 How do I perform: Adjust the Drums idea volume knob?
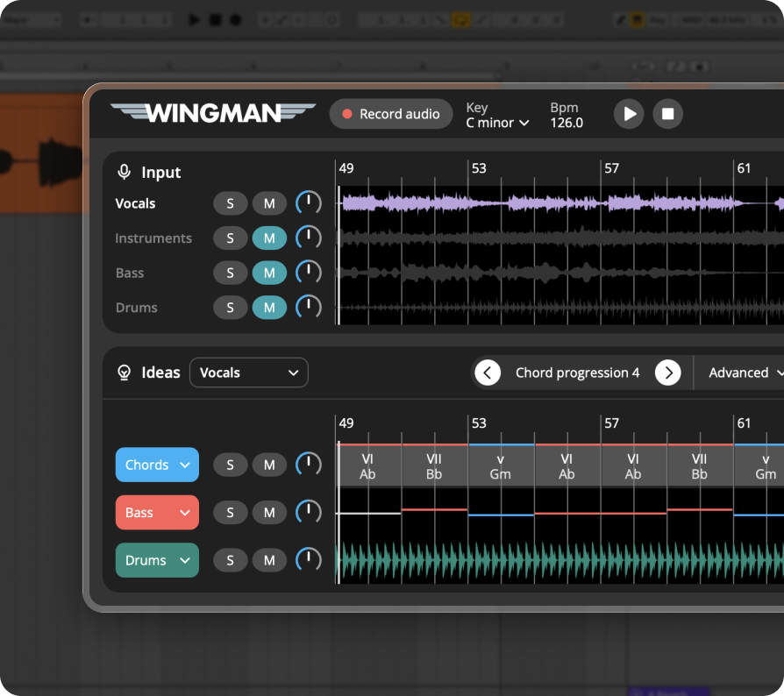coord(309,560)
